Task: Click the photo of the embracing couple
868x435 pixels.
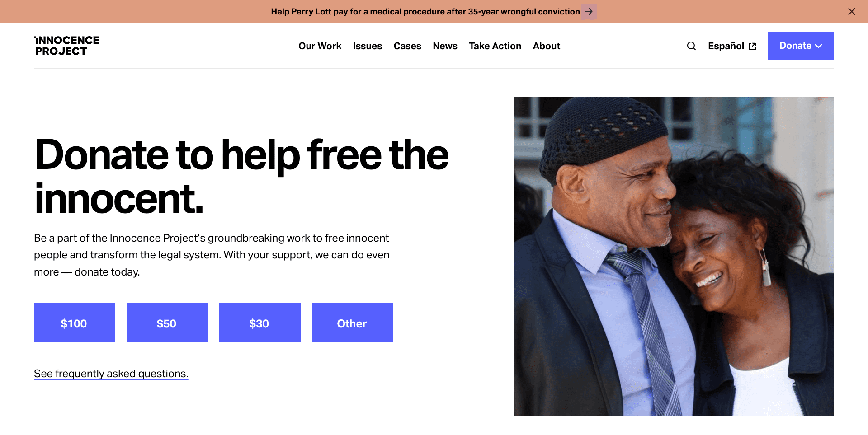Action: point(674,257)
